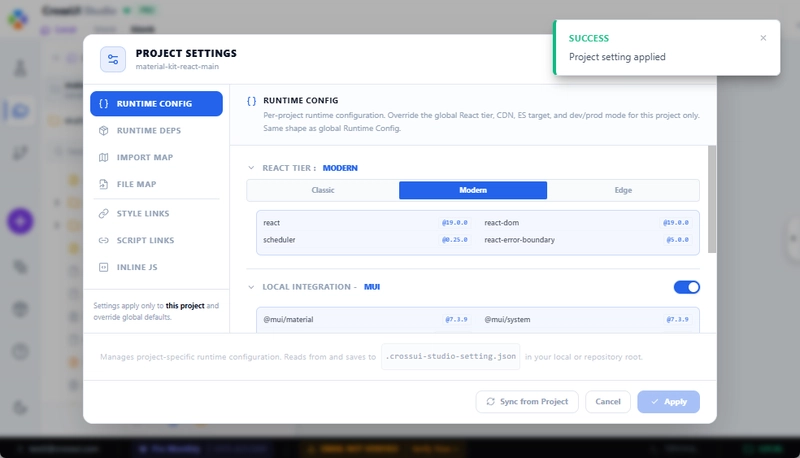This screenshot has width=800, height=458.
Task: Click the react-dom @19.0.0 version tag
Action: tap(676, 223)
